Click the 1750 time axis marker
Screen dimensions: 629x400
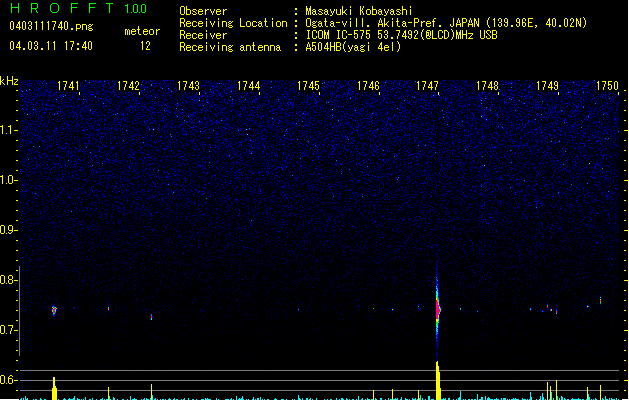click(x=607, y=86)
